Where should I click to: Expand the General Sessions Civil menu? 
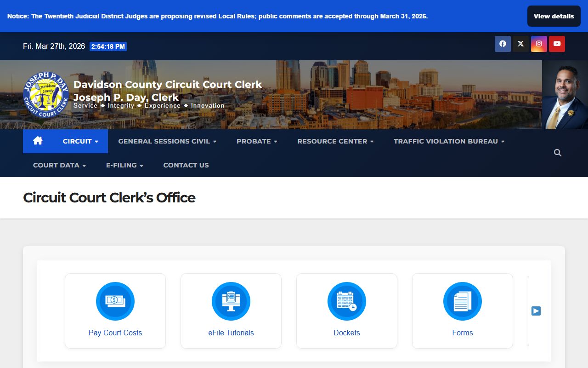(167, 141)
